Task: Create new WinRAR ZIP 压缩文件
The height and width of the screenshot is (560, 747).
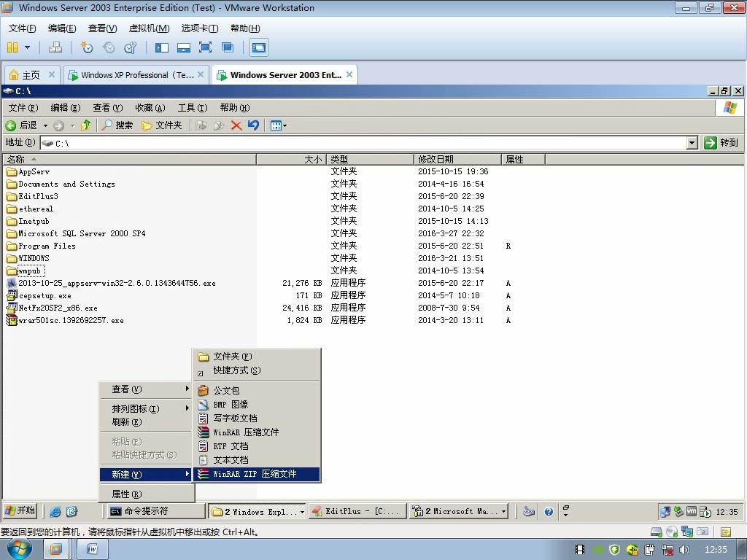Action: (256, 474)
